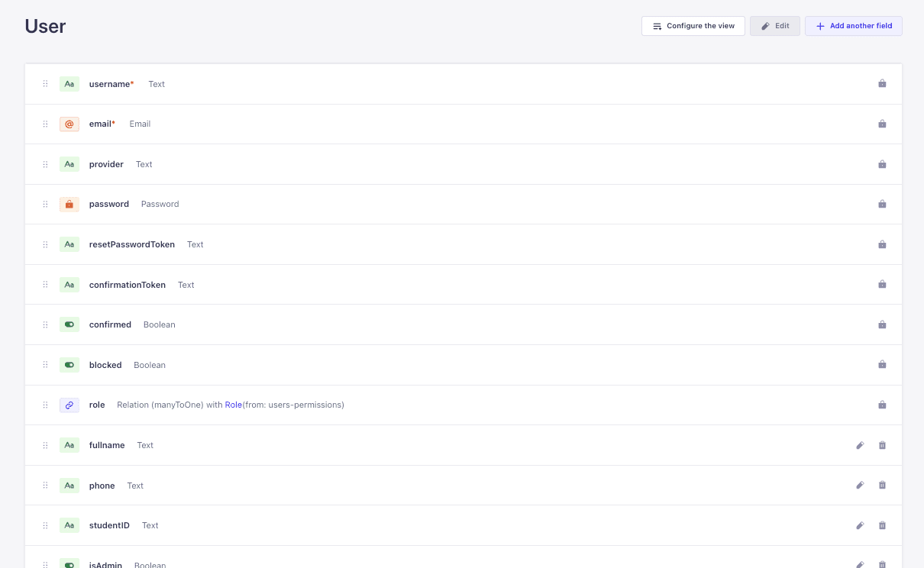Select the confirmationToken field name
Viewport: 924px width, 568px height.
[127, 285]
